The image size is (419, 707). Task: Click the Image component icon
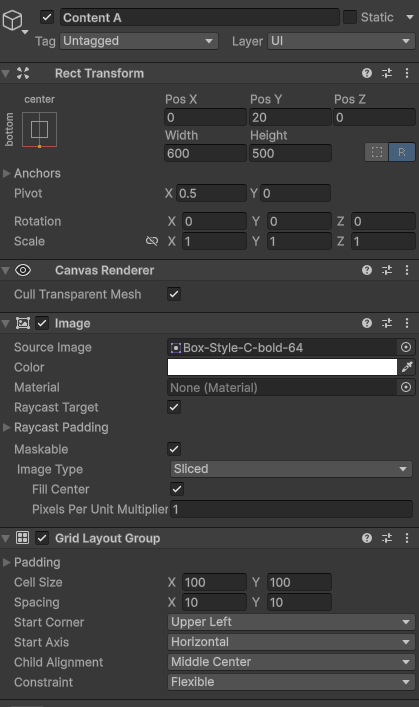23,323
